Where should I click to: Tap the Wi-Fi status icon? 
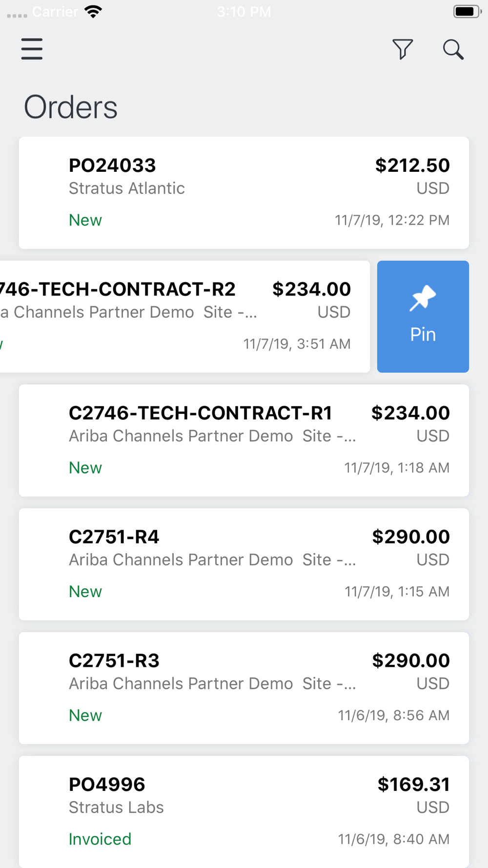(x=93, y=12)
